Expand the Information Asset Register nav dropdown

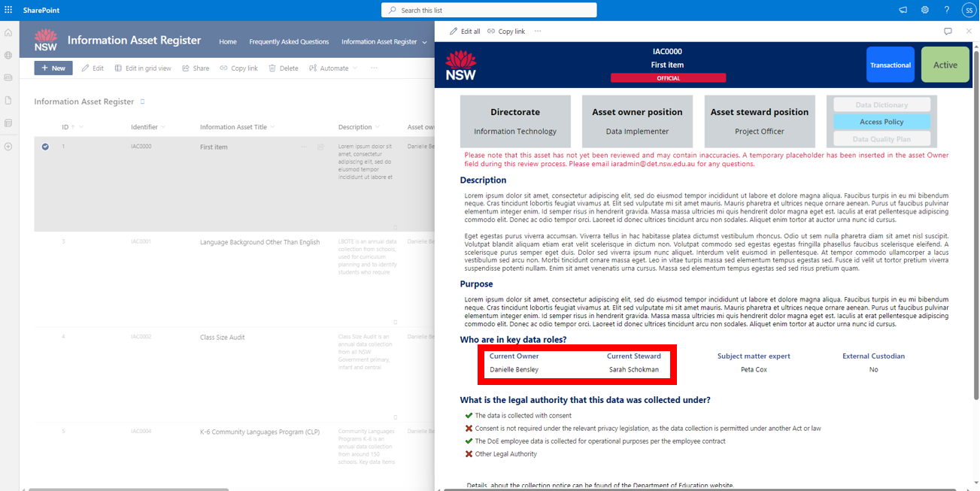[424, 42]
